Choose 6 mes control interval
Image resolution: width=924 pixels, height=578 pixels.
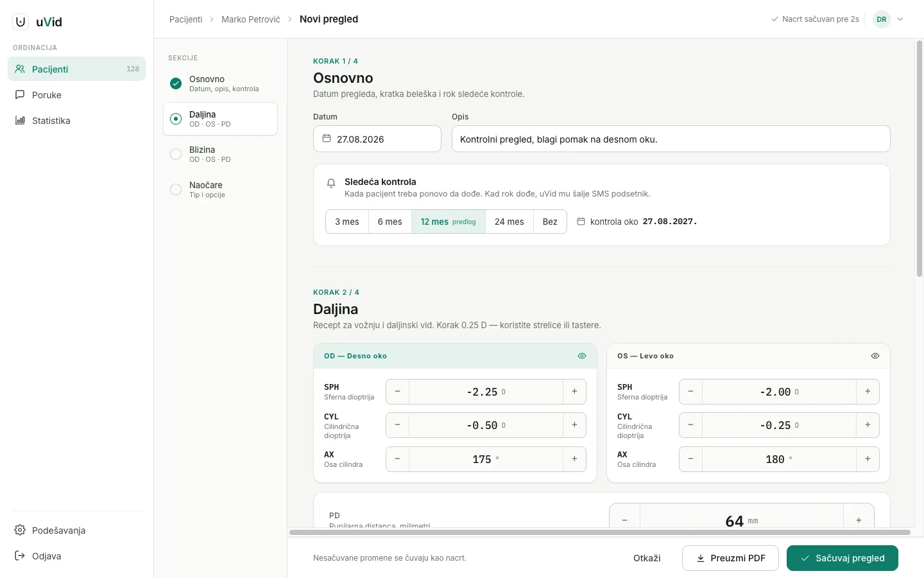(389, 222)
